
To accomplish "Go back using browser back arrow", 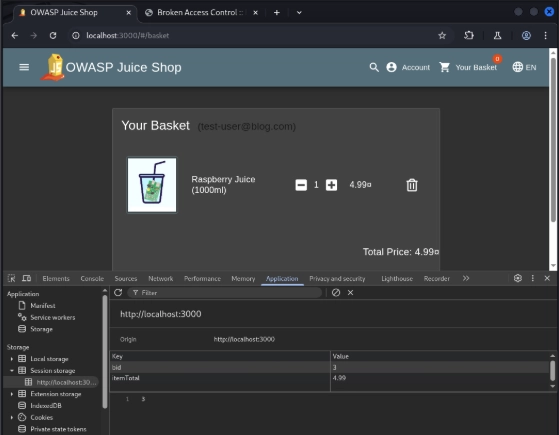I will 15,35.
